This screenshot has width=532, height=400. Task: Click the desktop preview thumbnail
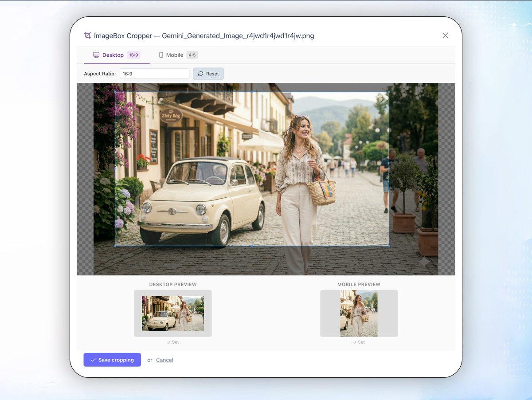[173, 313]
